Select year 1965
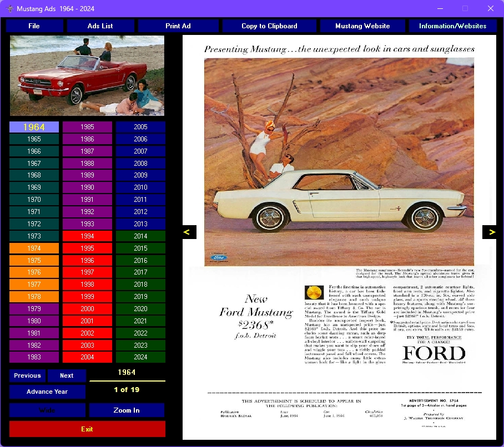Viewport: 504px width, 447px height. pos(34,139)
